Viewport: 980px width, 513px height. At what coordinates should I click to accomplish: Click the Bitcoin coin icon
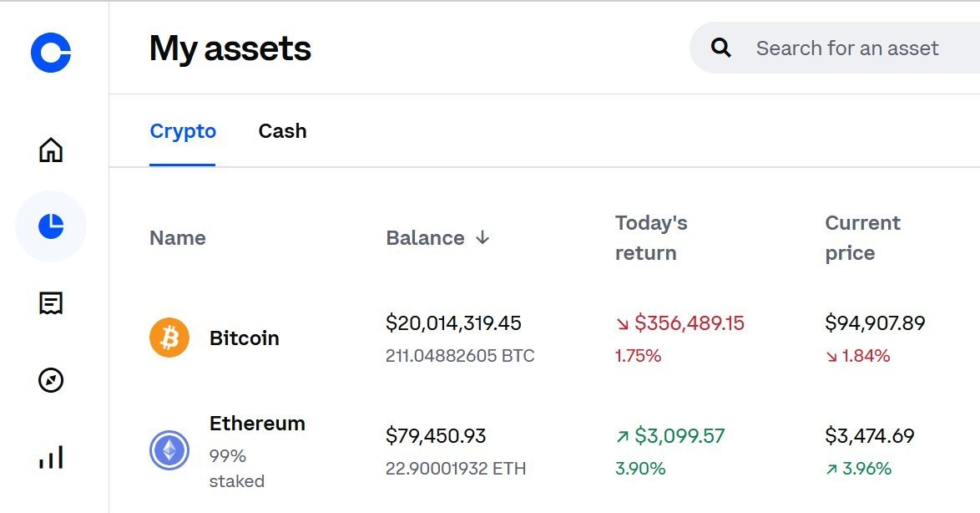(x=169, y=338)
